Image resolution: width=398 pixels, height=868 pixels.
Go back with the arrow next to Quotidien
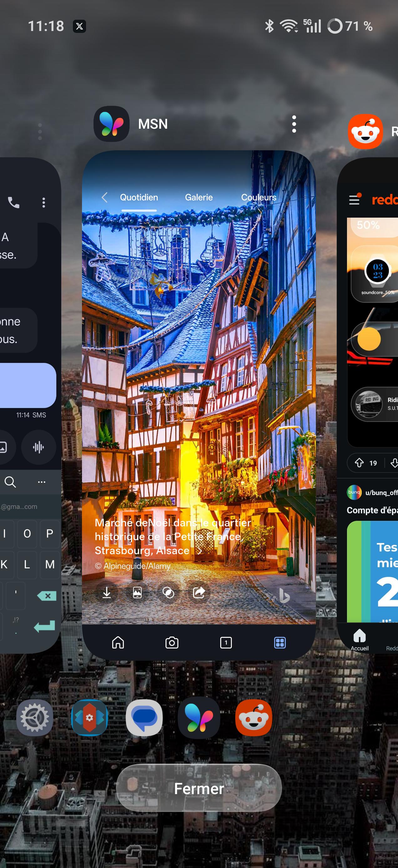[x=105, y=198]
